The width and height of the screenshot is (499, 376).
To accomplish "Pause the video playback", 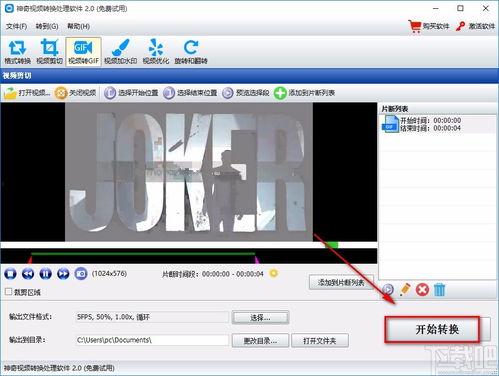I will (x=45, y=274).
